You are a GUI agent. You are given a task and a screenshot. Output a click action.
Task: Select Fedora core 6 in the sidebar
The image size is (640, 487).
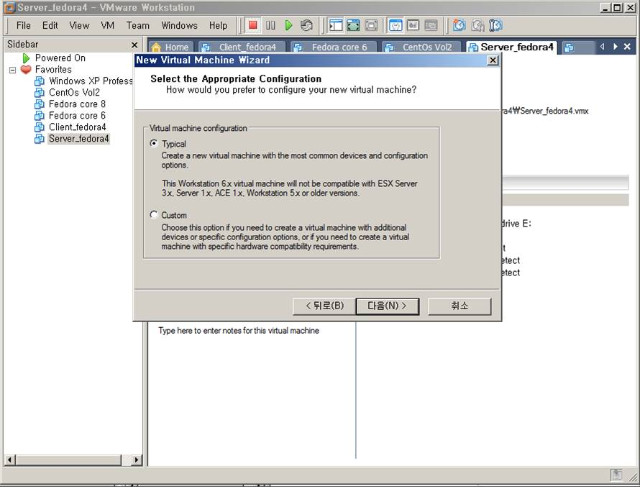(77, 116)
